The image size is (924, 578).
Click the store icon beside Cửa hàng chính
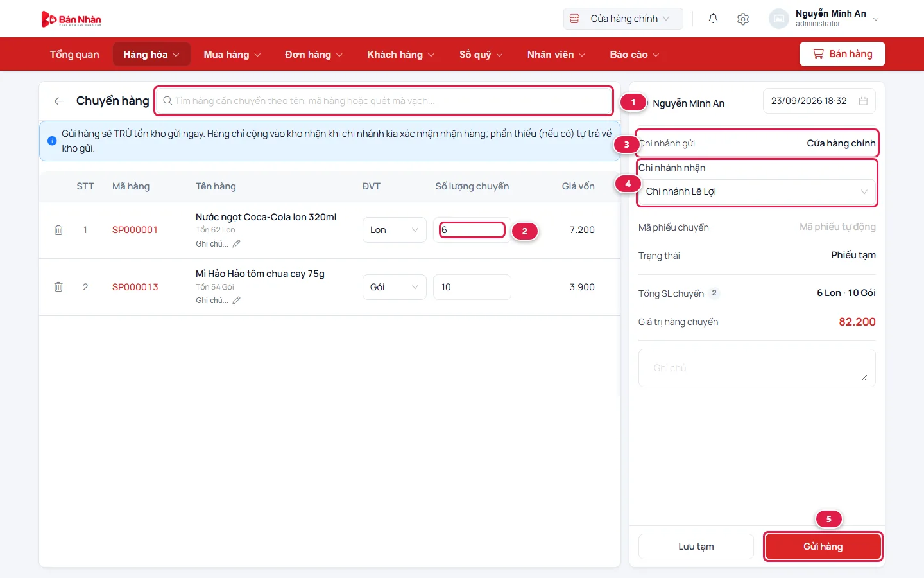pyautogui.click(x=575, y=19)
